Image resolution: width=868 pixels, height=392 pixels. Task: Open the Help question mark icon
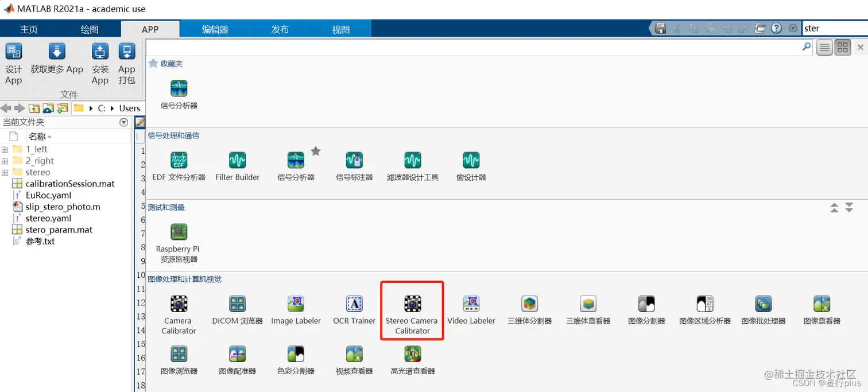click(776, 28)
